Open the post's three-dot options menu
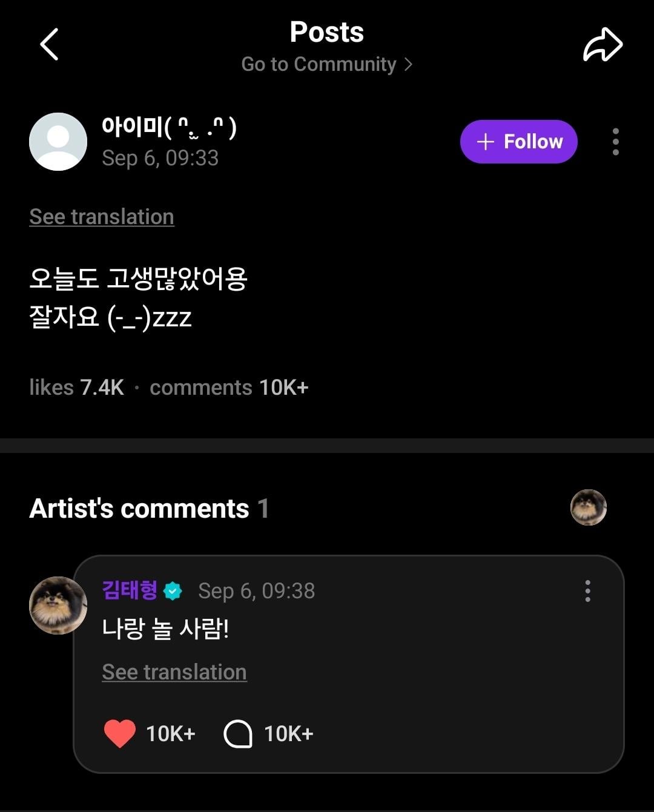654x812 pixels. point(615,142)
